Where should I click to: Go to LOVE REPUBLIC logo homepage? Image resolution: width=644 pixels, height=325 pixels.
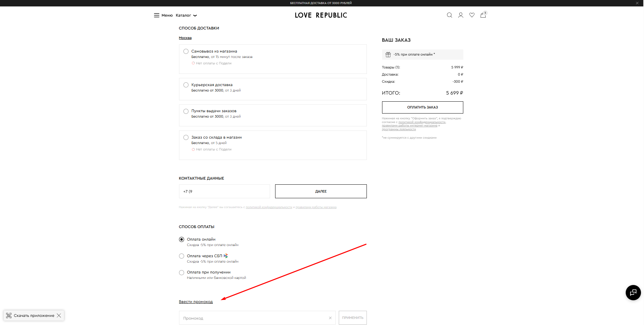(x=321, y=15)
